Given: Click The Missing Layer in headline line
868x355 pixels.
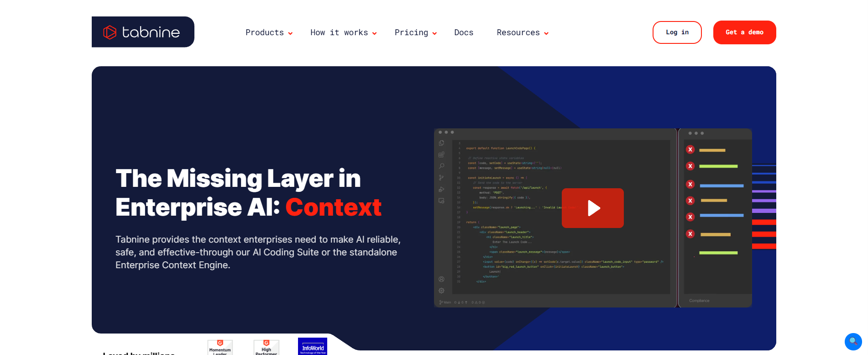Looking at the screenshot, I should click(238, 179).
